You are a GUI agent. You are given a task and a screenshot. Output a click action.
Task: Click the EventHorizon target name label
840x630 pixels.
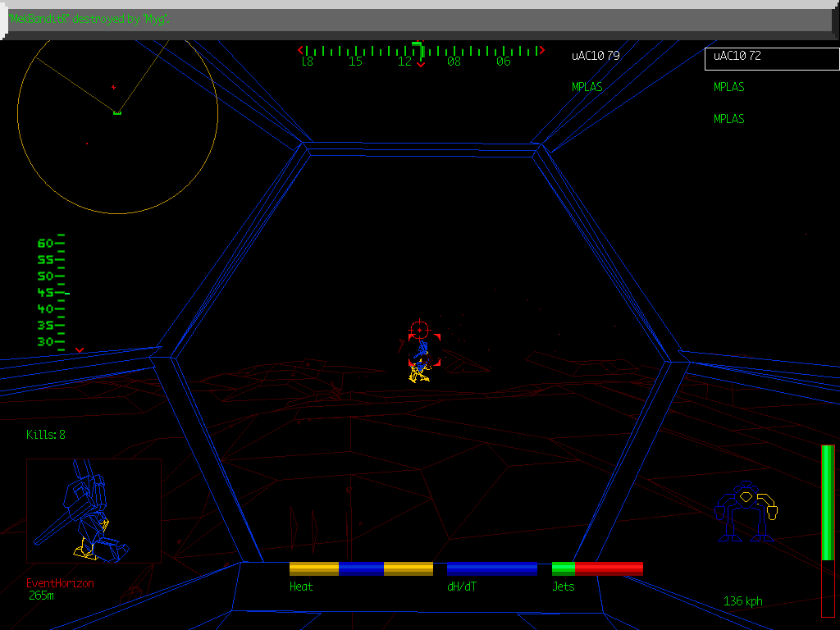click(x=60, y=583)
